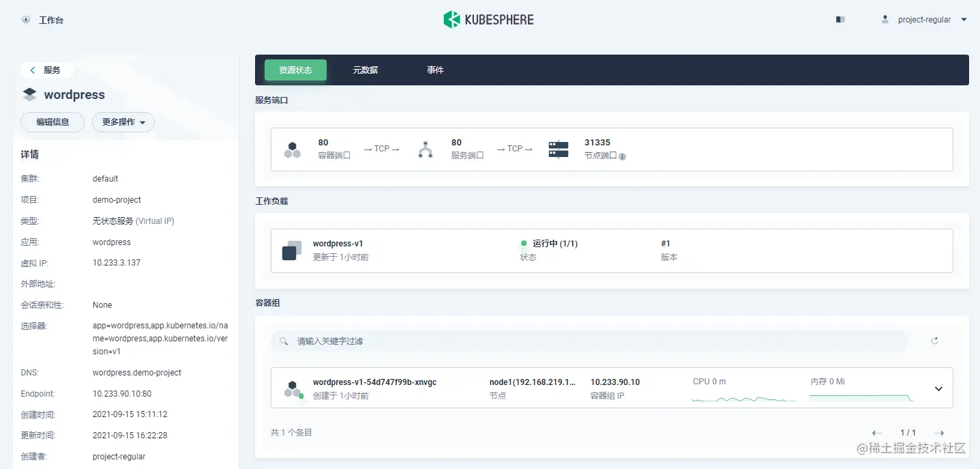The image size is (980, 469).
Task: Switch to the 资源状态 tab
Action: (295, 70)
